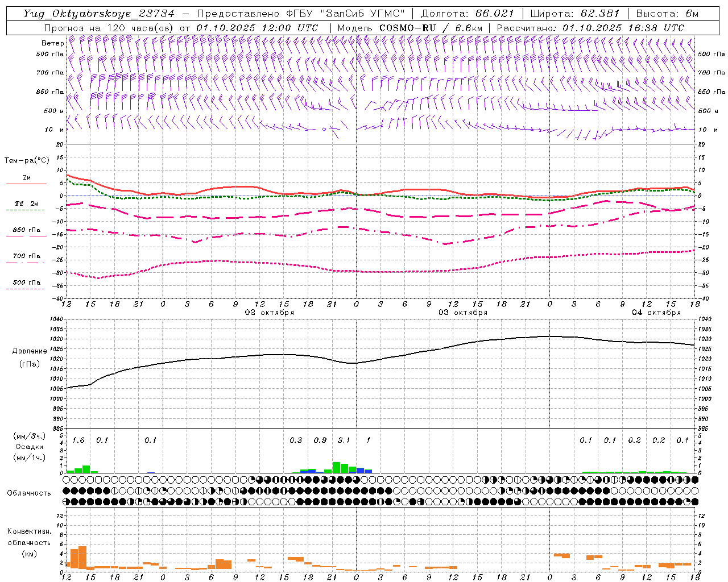Screen dimensions: 728x582
Task: Click the '3.1' precipitation amount value
Action: 344,440
